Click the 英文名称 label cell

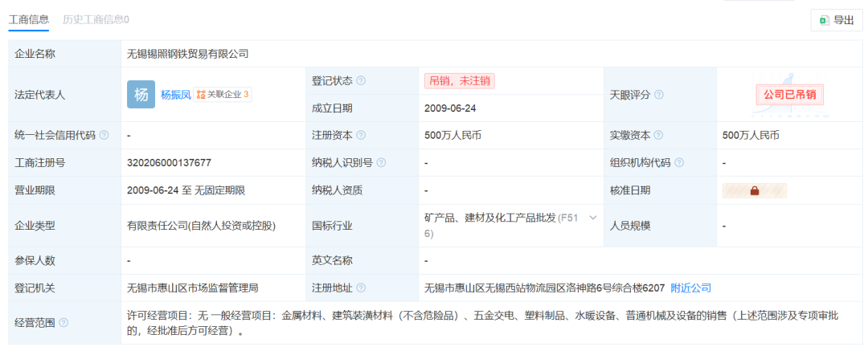pyautogui.click(x=362, y=260)
